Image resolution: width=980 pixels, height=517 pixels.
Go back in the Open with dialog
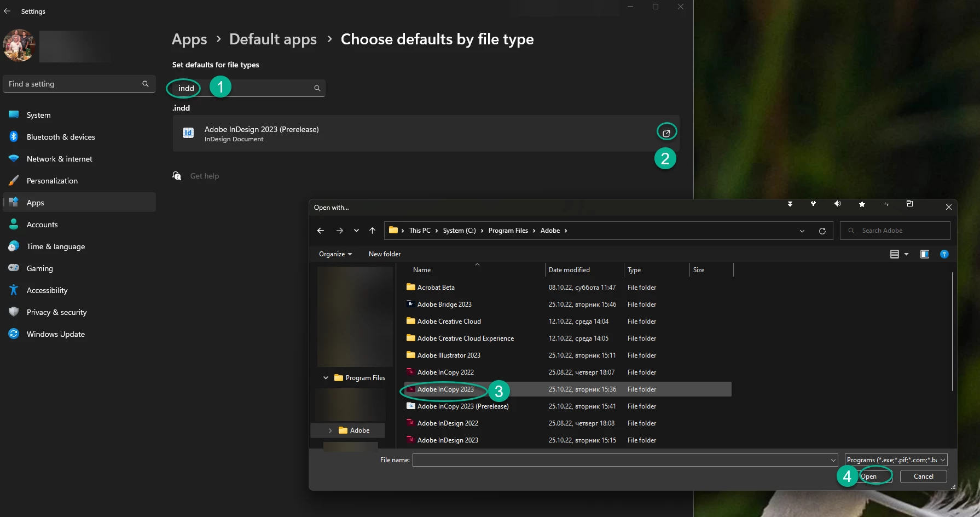(321, 231)
